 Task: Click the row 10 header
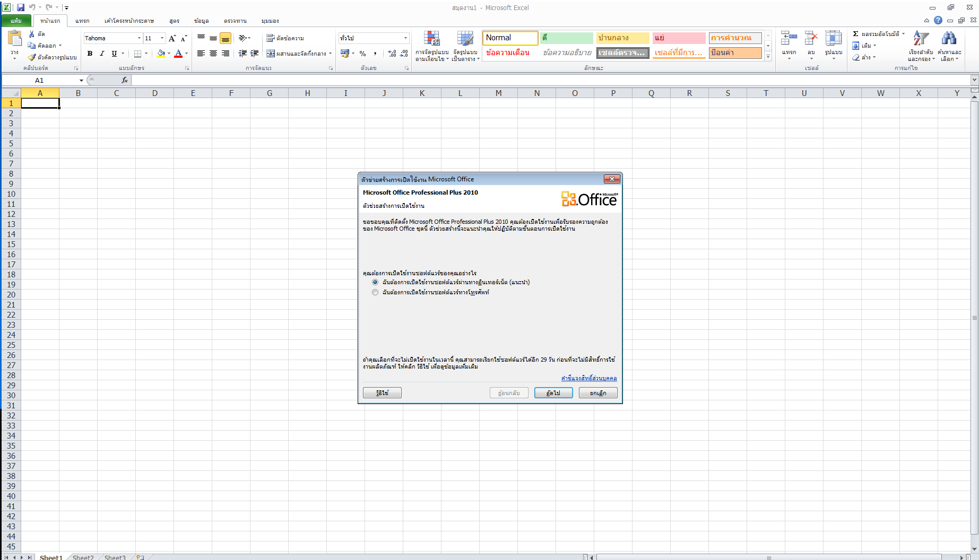coord(11,194)
